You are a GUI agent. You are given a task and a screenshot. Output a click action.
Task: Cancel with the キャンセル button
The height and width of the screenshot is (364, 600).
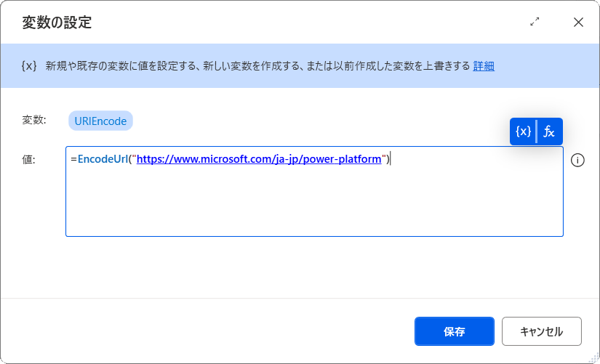541,331
